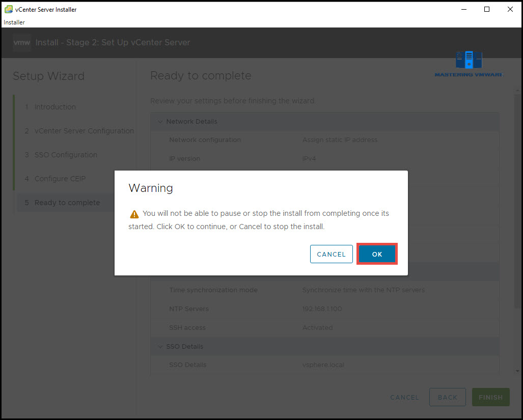Confirm the warning by clicking OK
The image size is (523, 420).
pos(377,254)
